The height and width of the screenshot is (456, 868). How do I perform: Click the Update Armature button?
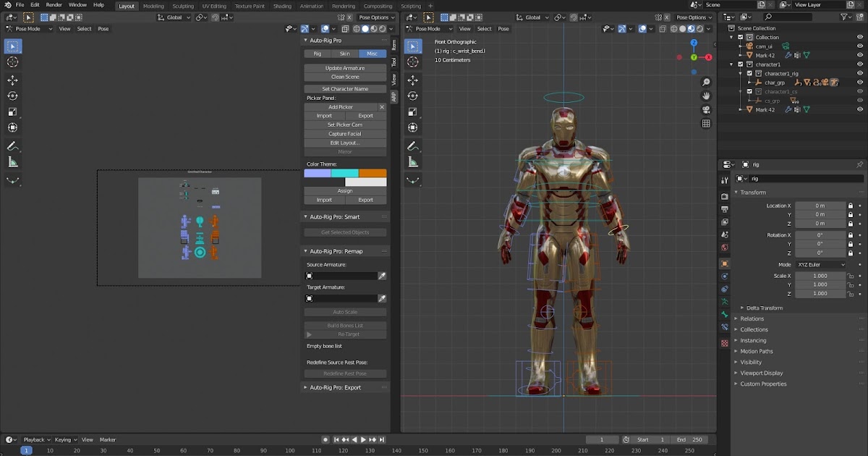[x=345, y=68]
